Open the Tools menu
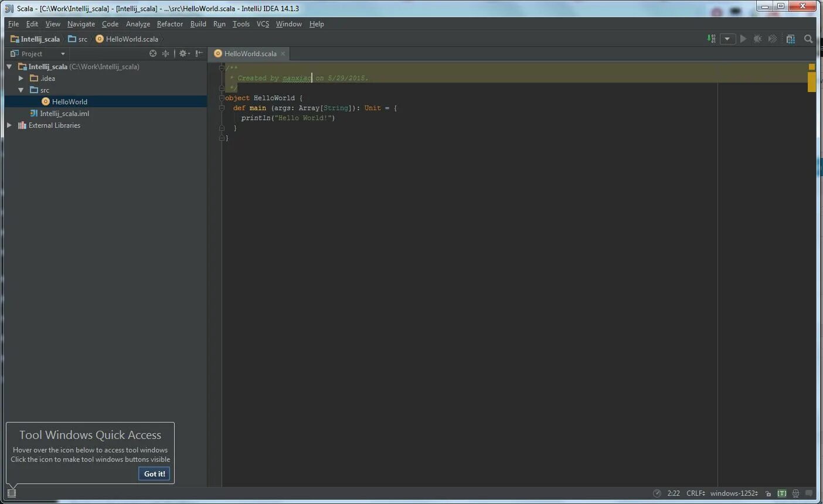Viewport: 823px width, 504px height. point(241,24)
